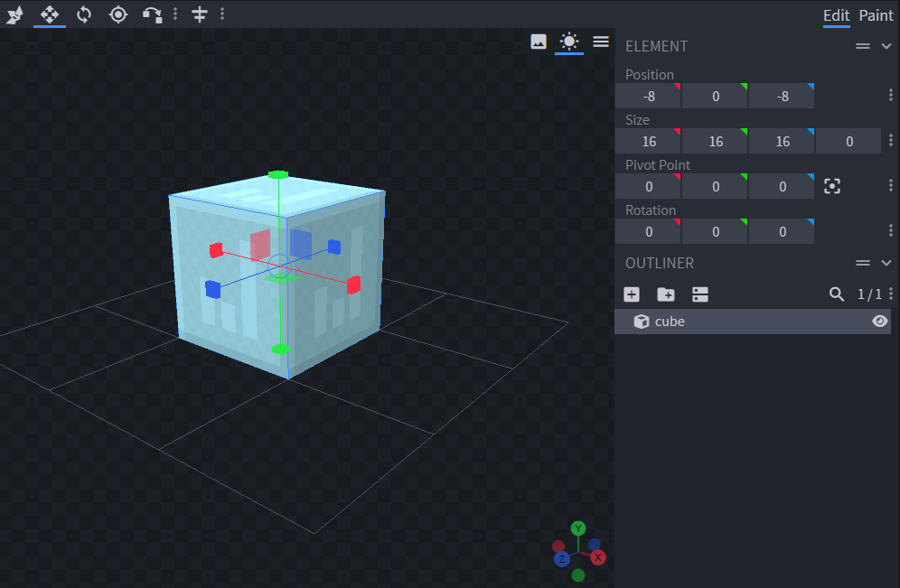Toggle viewport shading sun icon
Image resolution: width=900 pixels, height=588 pixels.
[568, 42]
